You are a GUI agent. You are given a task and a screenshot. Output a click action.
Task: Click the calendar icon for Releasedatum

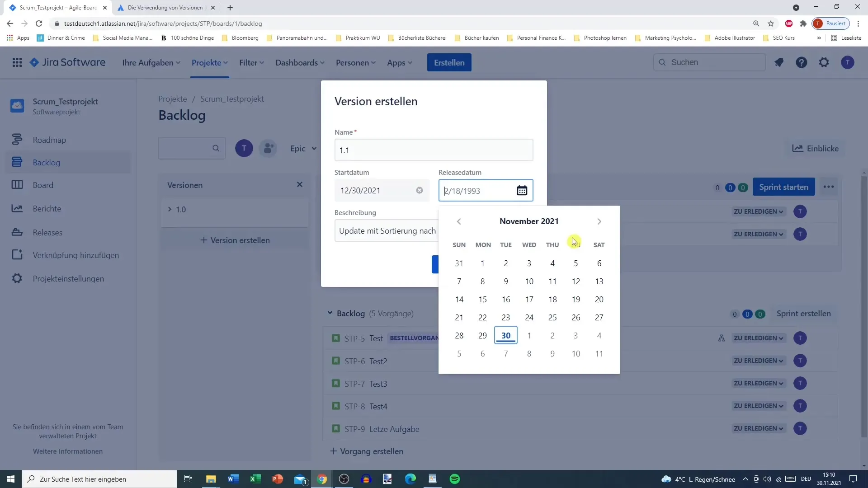(x=522, y=190)
